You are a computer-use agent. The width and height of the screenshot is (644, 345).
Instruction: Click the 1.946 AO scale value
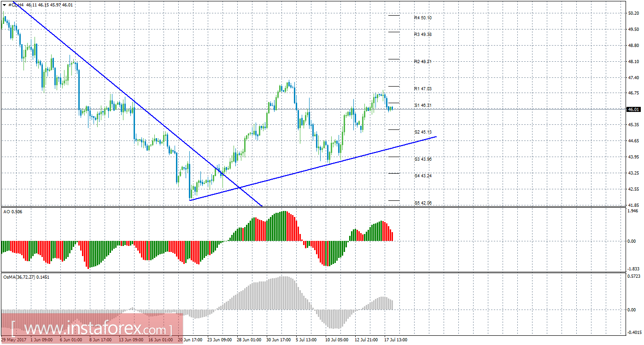(633, 211)
